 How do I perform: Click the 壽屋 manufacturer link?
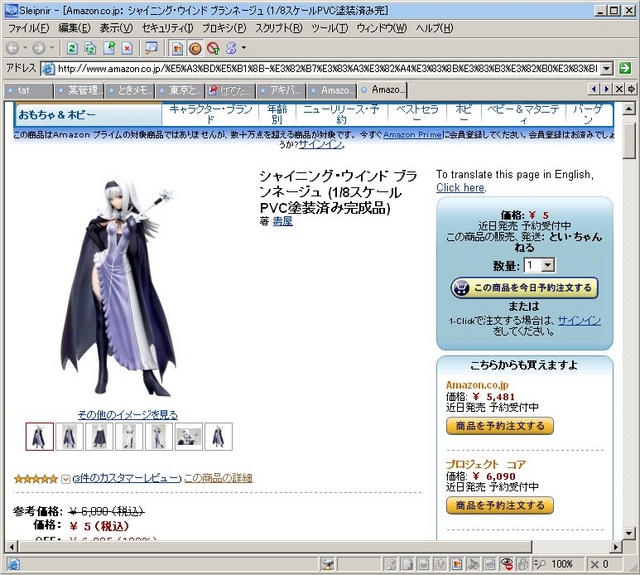[x=282, y=222]
